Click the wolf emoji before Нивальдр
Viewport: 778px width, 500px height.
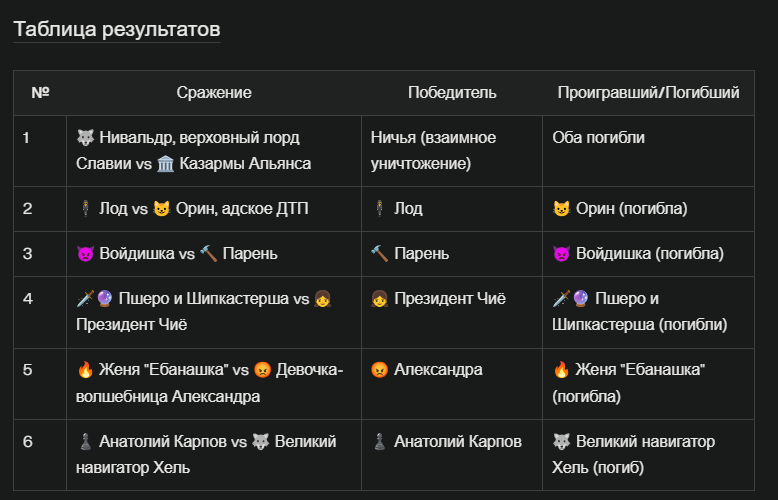tap(85, 137)
